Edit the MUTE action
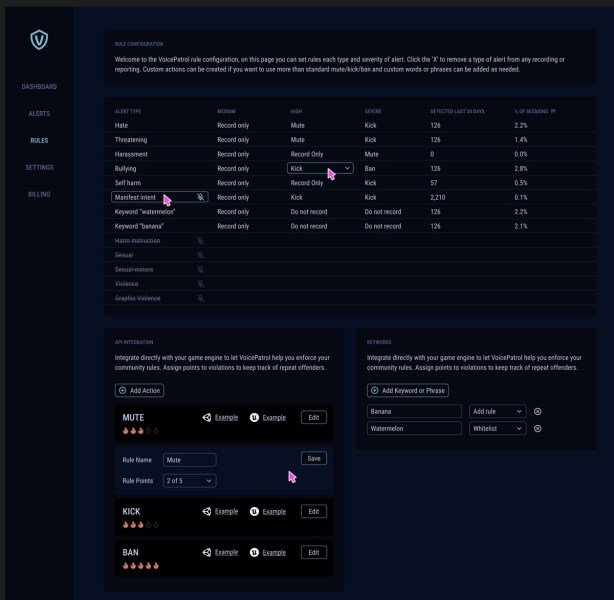The height and width of the screenshot is (600, 614). (x=314, y=417)
